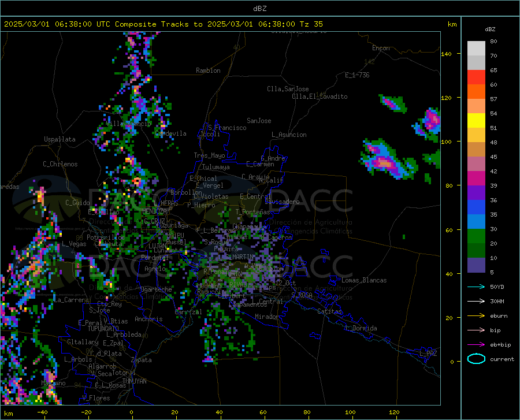Select the orange 60 dBZ color swatch
Viewport: 520px width, 420px height.
point(476,92)
